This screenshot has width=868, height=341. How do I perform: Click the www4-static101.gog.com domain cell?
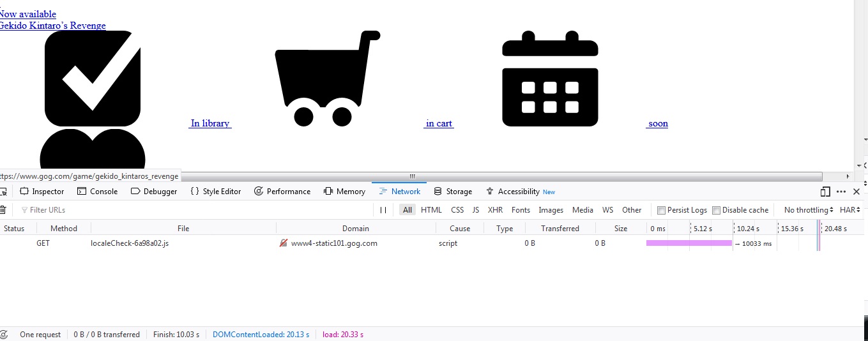tap(334, 243)
